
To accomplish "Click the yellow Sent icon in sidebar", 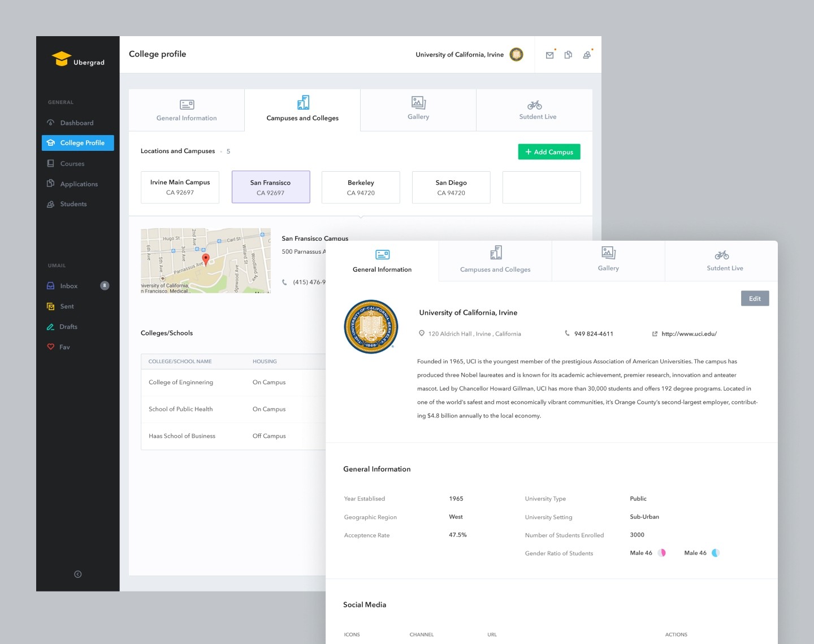I will pyautogui.click(x=50, y=306).
